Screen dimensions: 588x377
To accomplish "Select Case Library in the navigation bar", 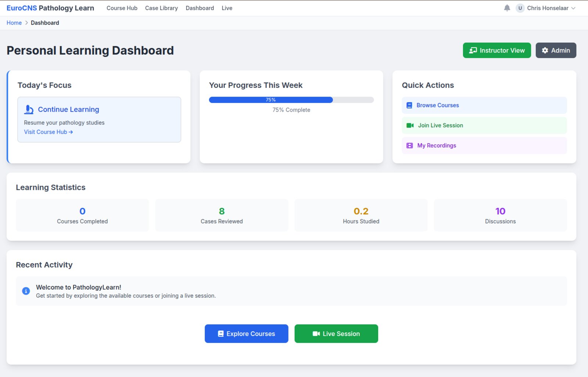I will (161, 8).
